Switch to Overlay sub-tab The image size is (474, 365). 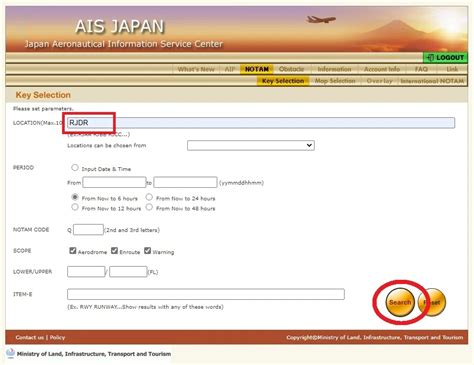(379, 81)
